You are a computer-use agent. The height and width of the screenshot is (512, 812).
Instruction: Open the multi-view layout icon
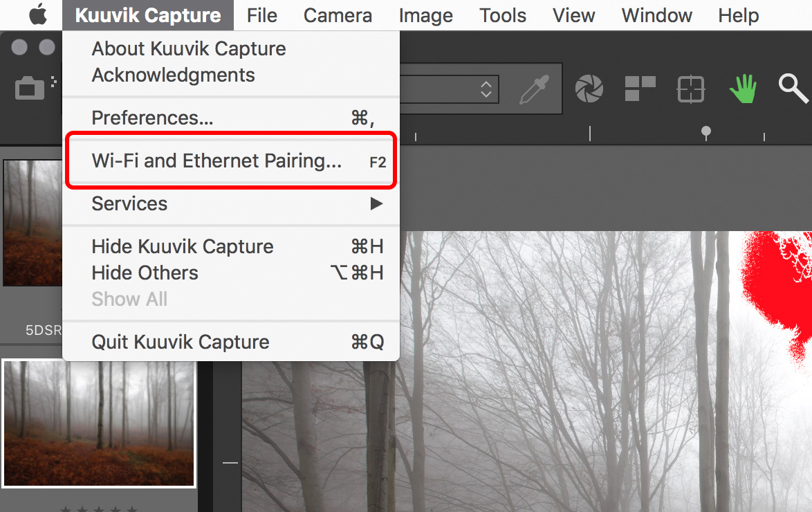640,89
